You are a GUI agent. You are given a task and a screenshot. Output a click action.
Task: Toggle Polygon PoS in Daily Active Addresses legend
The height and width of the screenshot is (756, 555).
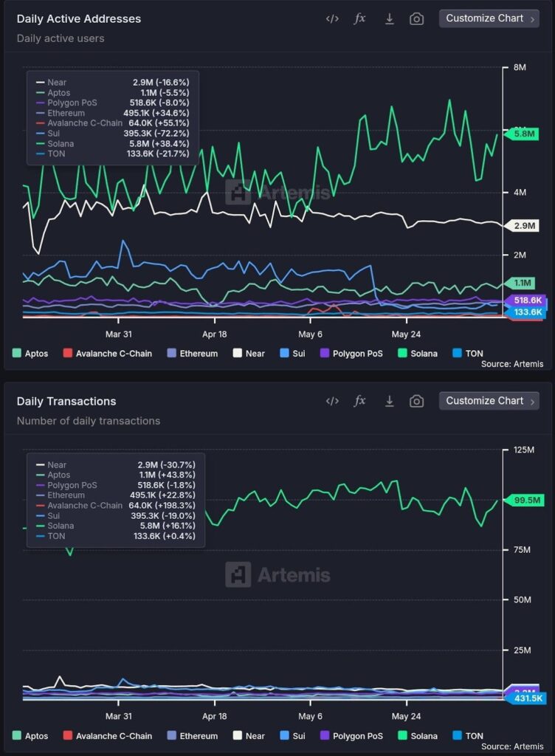[x=351, y=354]
